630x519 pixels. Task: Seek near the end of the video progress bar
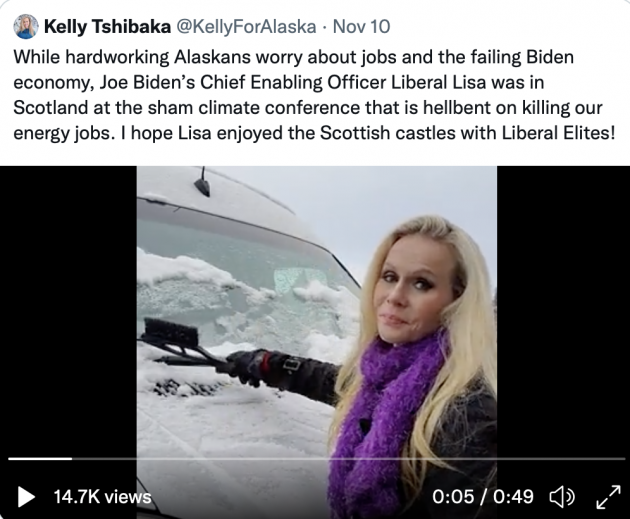tap(600, 459)
